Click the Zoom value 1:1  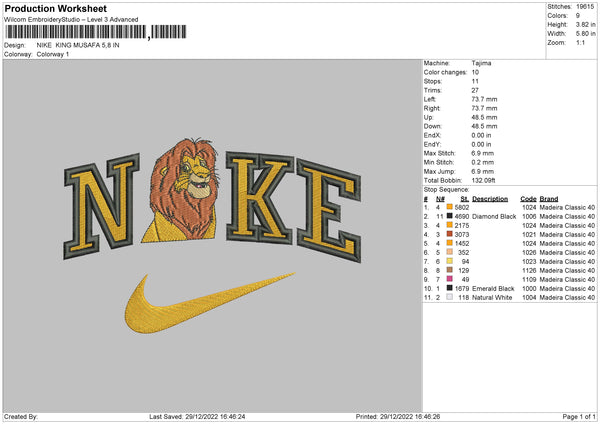(580, 42)
